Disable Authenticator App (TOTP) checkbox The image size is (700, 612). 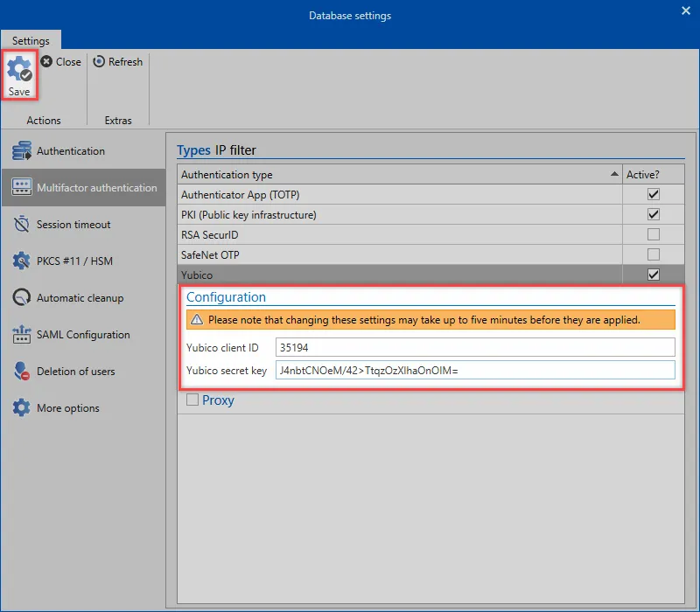(653, 194)
